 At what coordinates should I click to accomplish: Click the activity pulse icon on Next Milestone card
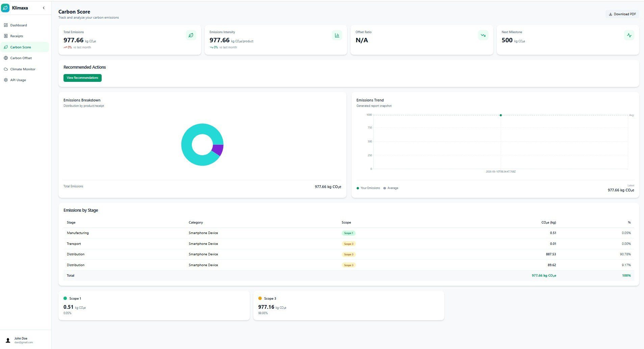(629, 35)
